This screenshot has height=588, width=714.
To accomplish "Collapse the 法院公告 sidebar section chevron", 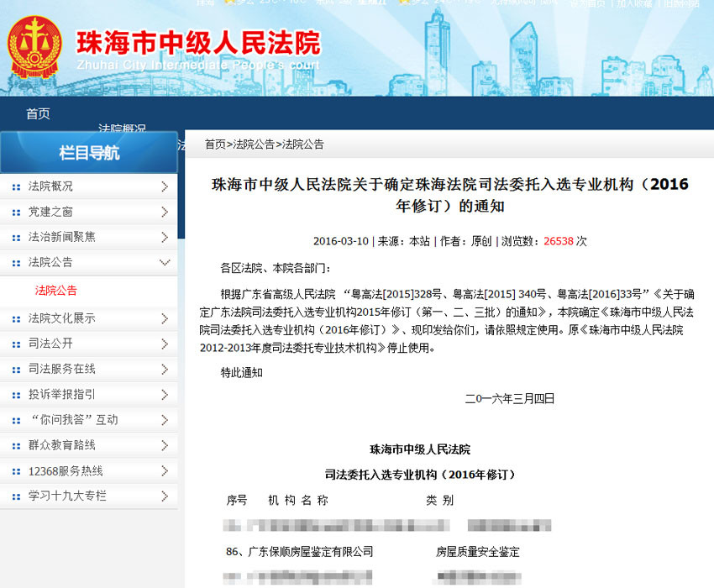I will pos(165,263).
